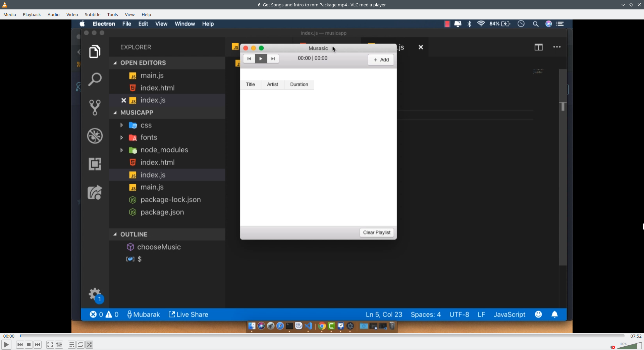Click the errors count in the status bar
The height and width of the screenshot is (350, 644).
coord(96,314)
